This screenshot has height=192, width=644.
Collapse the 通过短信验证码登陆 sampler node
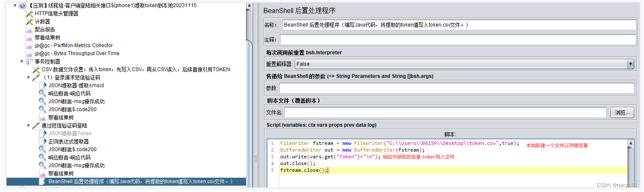click(28, 125)
